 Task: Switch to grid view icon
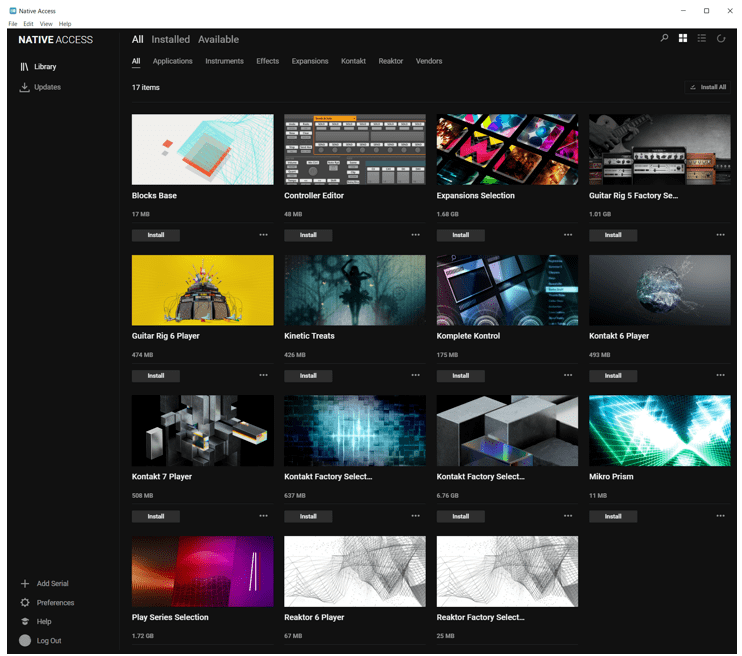tap(683, 38)
